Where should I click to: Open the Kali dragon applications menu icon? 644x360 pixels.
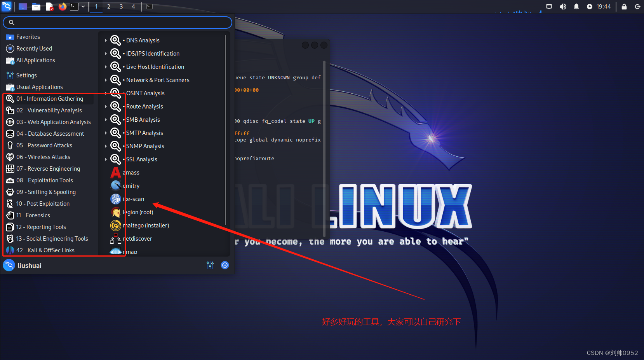[7, 6]
